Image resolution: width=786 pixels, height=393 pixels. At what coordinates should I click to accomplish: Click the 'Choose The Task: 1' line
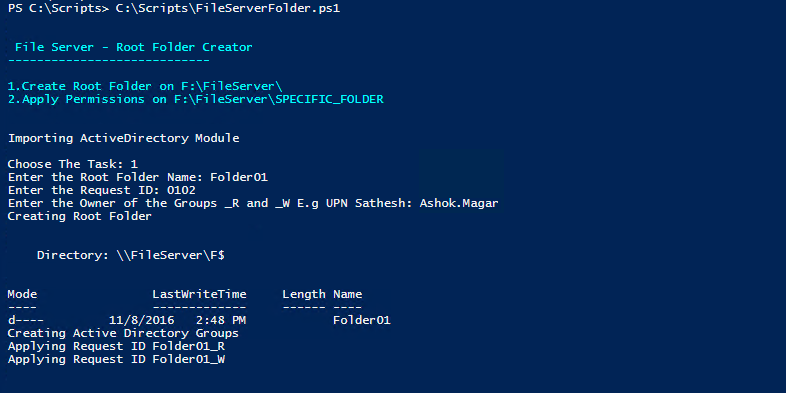point(73,164)
